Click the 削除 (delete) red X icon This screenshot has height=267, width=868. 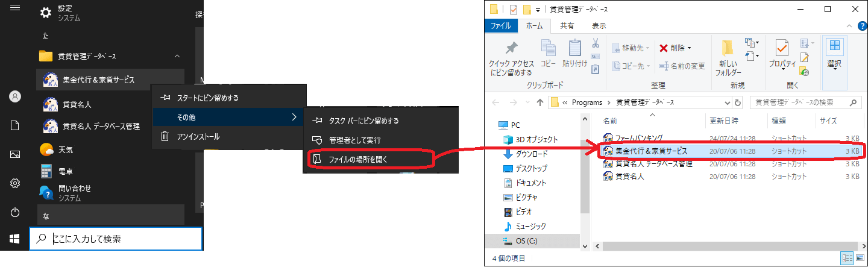click(x=663, y=48)
